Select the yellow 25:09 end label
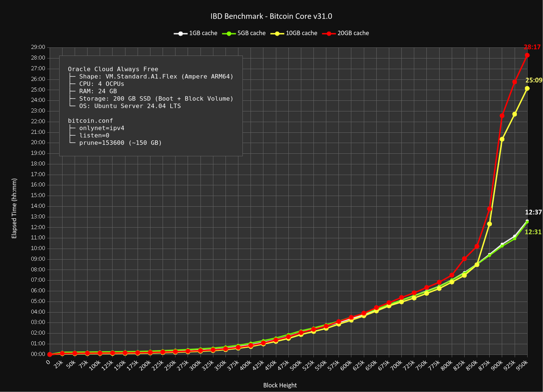 coord(533,80)
